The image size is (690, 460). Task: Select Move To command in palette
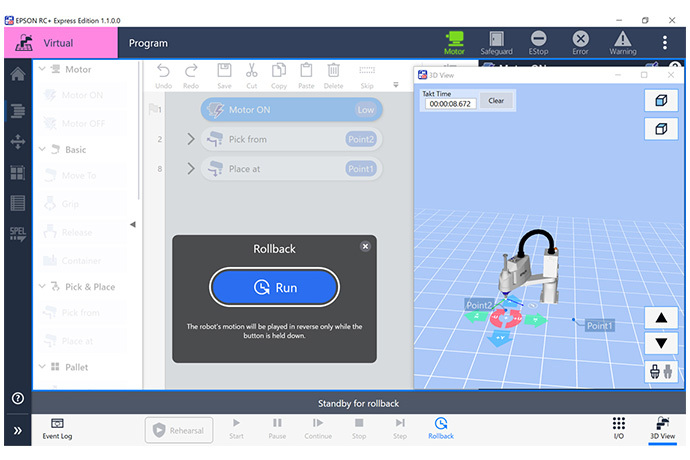[x=82, y=176]
